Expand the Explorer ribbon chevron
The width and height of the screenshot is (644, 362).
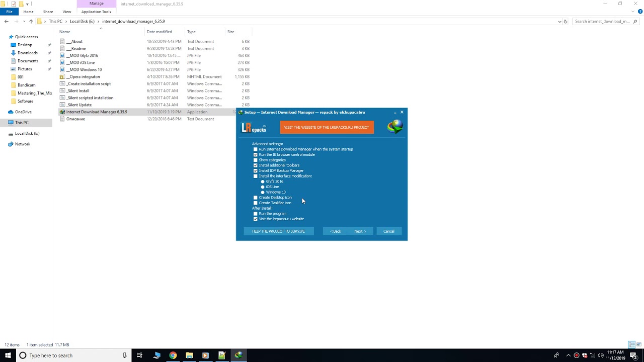pyautogui.click(x=633, y=12)
